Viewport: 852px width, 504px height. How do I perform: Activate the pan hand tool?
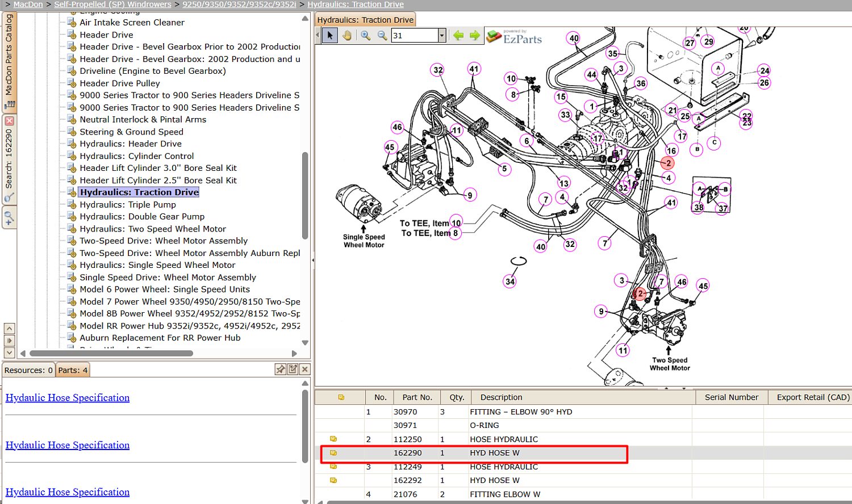[x=347, y=35]
